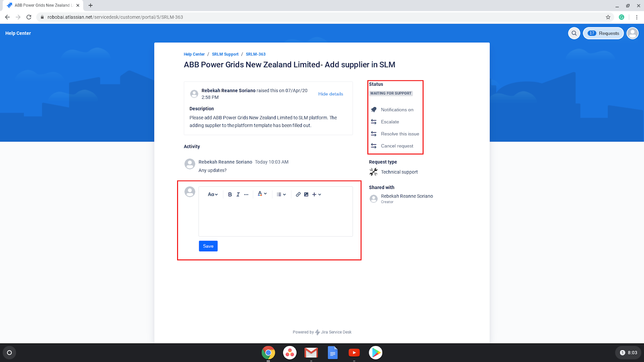
Task: Click the Grammarly extension icon
Action: pyautogui.click(x=621, y=17)
